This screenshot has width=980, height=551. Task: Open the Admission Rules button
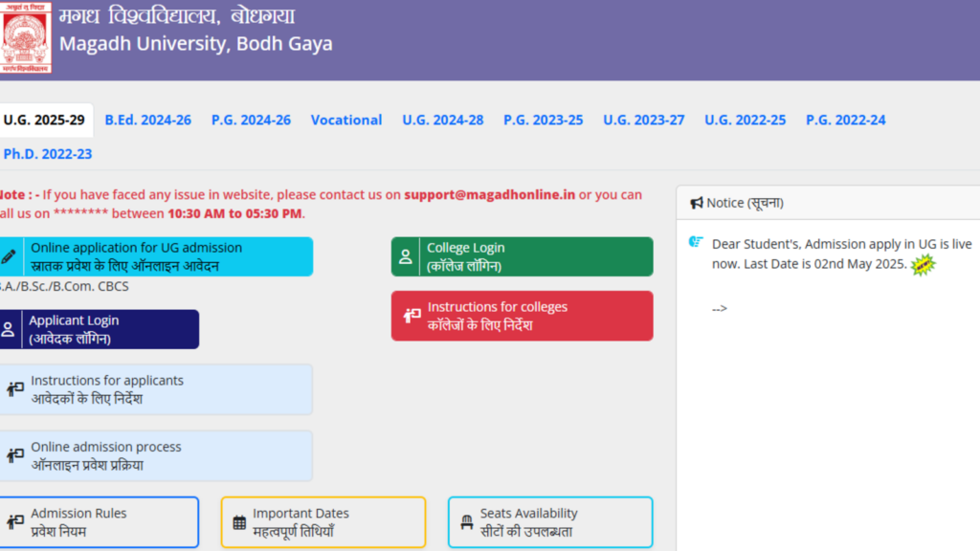[x=100, y=521]
